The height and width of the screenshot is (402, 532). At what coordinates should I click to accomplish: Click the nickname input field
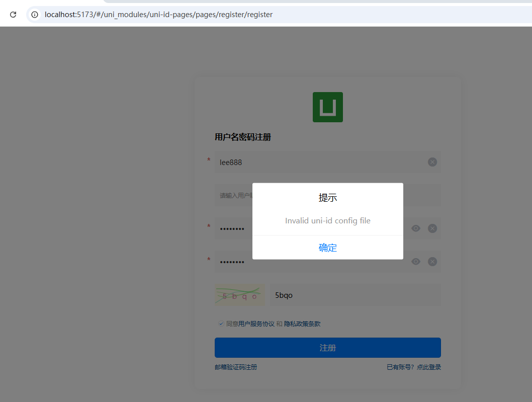[x=233, y=195]
